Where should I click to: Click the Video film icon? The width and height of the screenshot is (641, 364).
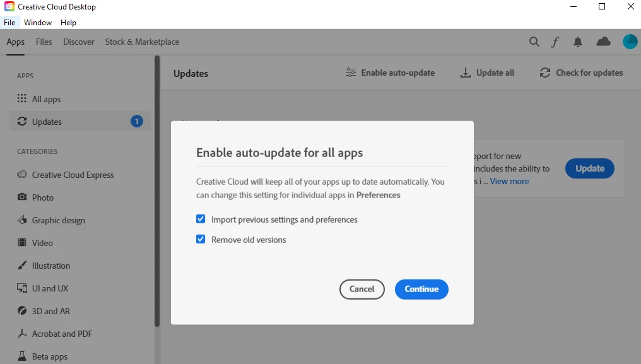[21, 242]
